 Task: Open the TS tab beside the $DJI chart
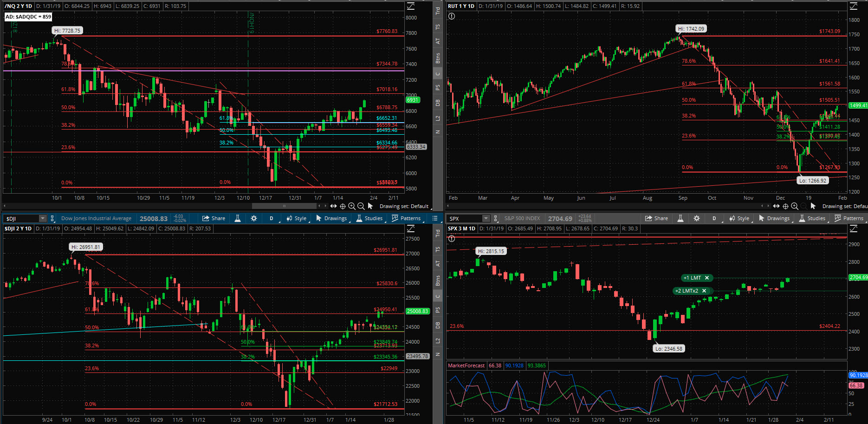438,249
